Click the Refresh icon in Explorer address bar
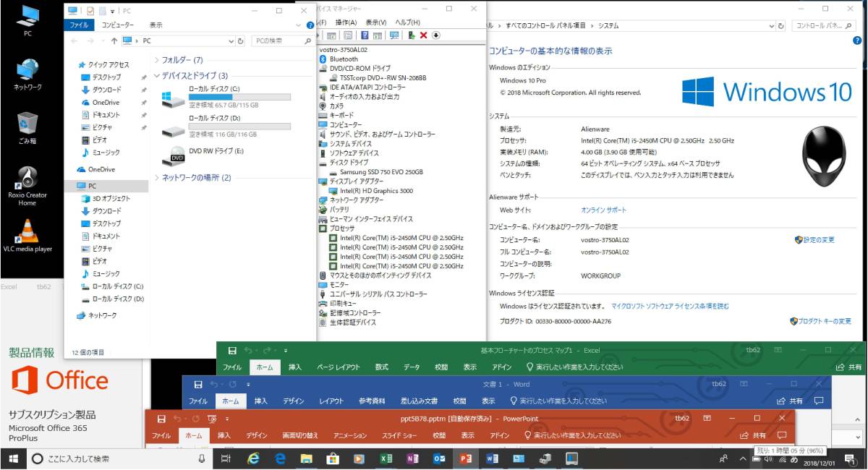The image size is (868, 470). 240,41
